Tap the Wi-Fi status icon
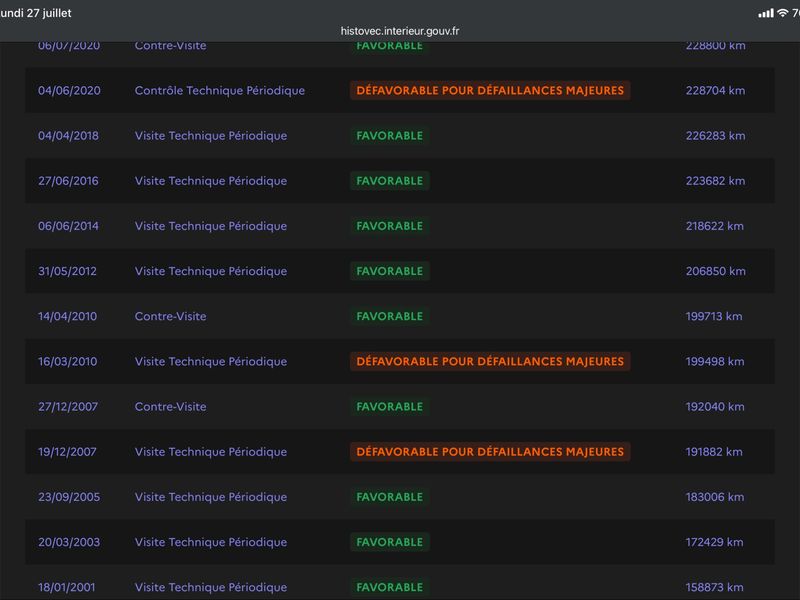This screenshot has width=800, height=600. tap(782, 13)
